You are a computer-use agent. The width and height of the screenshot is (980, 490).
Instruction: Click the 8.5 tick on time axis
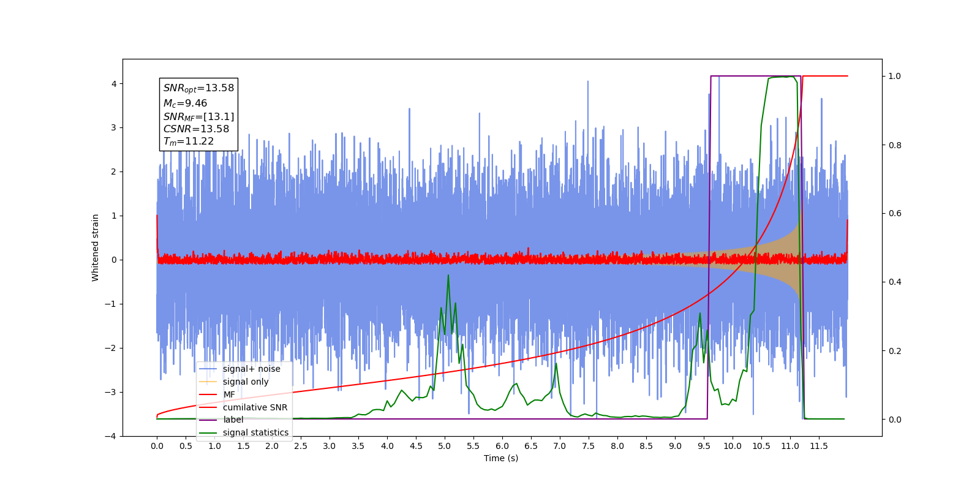pyautogui.click(x=646, y=446)
